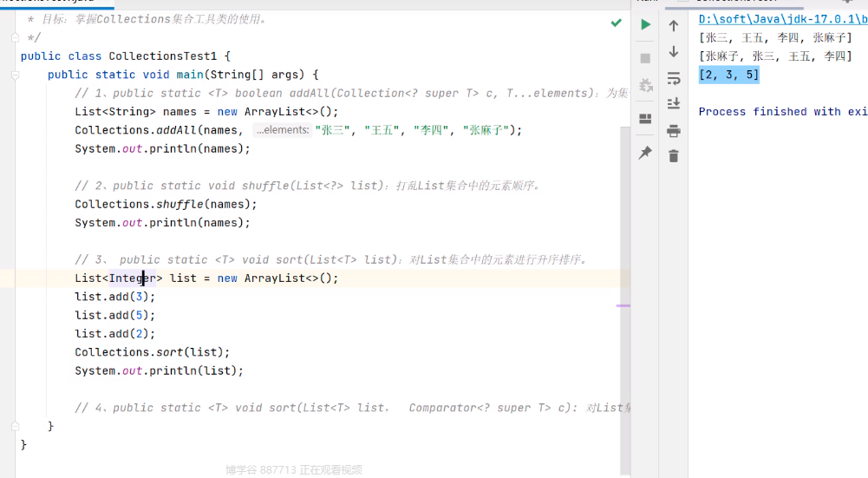868x478 pixels.
Task: Click the Restore Layout icon in Run panel
Action: pyautogui.click(x=645, y=119)
